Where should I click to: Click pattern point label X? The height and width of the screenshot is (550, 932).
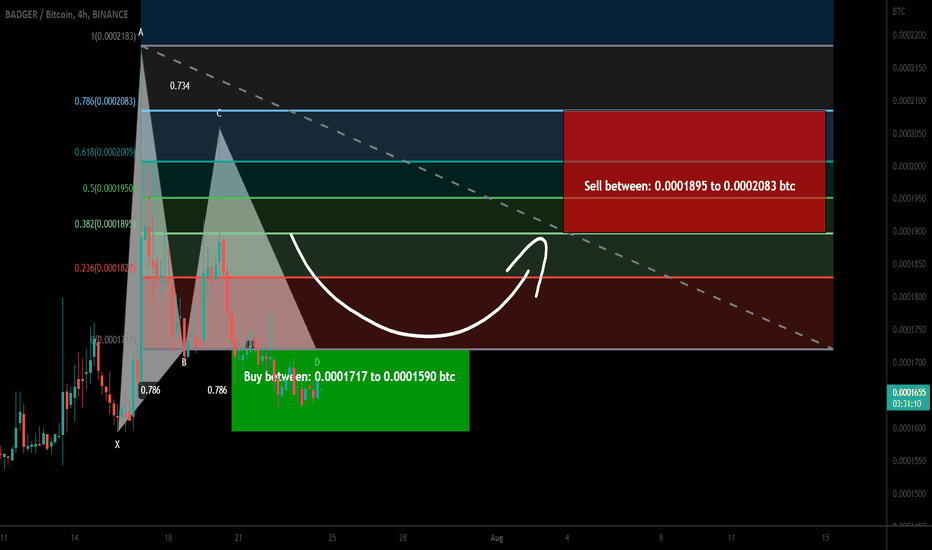[117, 444]
